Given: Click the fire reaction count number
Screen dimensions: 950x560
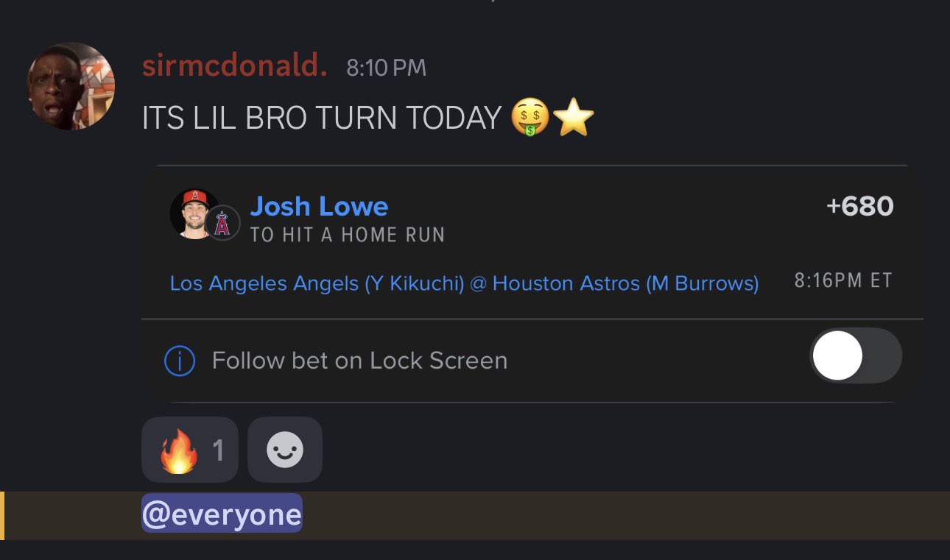Looking at the screenshot, I should point(218,450).
